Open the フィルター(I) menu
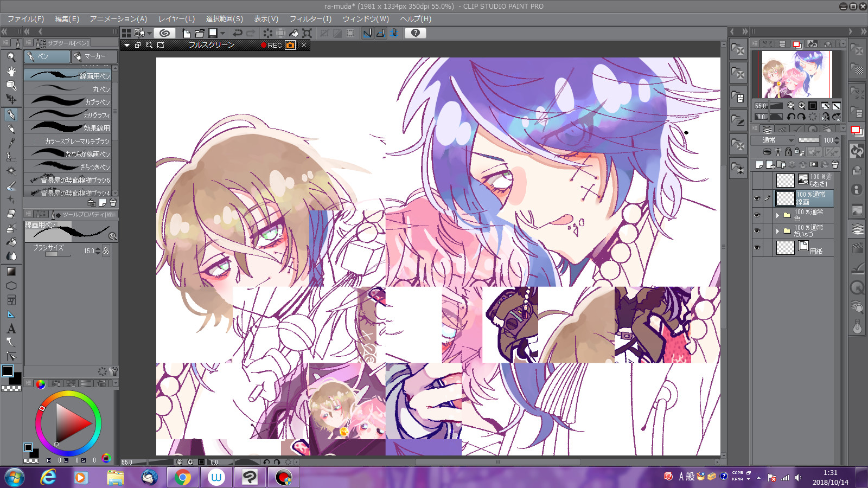 [x=310, y=18]
